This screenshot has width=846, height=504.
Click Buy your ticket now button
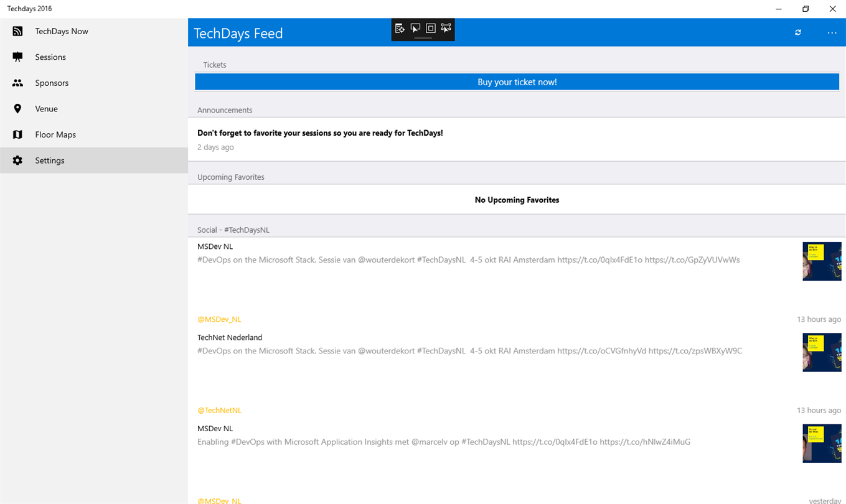[x=517, y=82]
